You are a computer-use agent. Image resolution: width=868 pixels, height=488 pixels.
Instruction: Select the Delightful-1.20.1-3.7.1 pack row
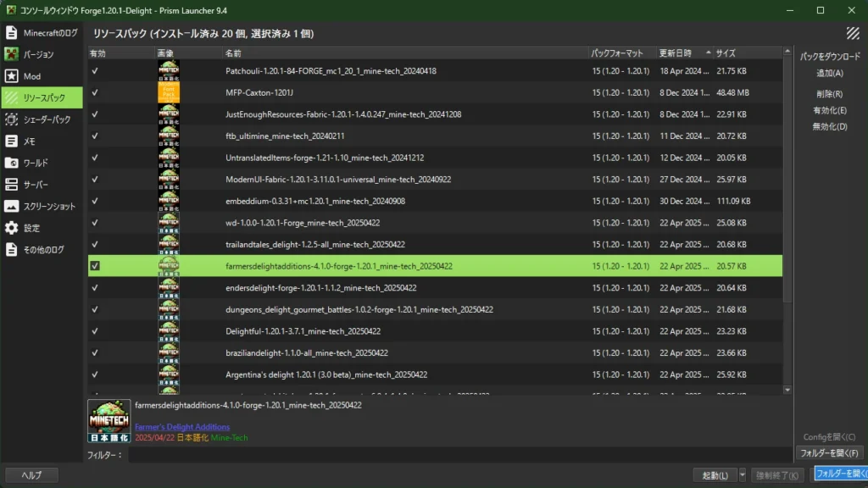coord(435,331)
